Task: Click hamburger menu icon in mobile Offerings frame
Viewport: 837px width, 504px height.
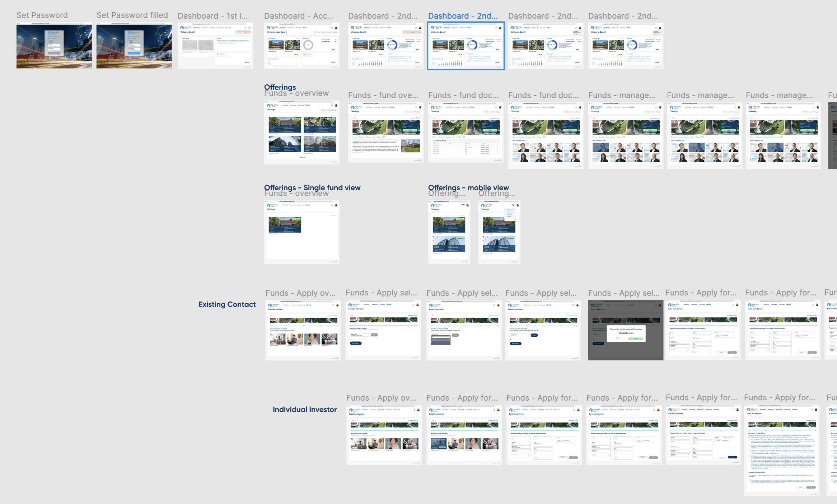Action: pyautogui.click(x=463, y=205)
